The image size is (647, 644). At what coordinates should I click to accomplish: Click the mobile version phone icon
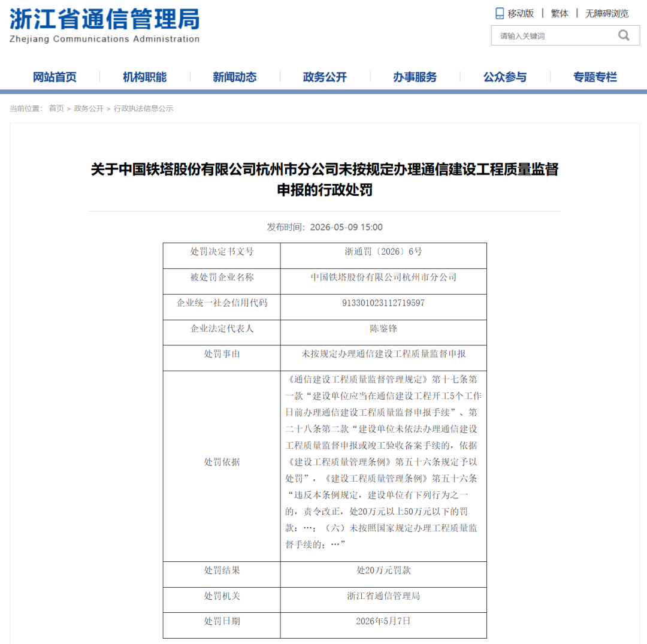coord(499,13)
